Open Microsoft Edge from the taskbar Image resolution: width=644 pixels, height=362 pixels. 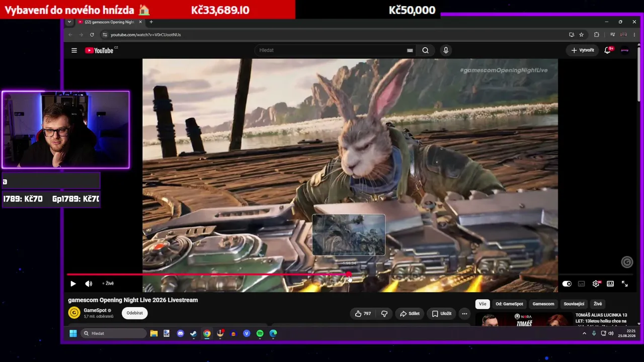coord(273,333)
